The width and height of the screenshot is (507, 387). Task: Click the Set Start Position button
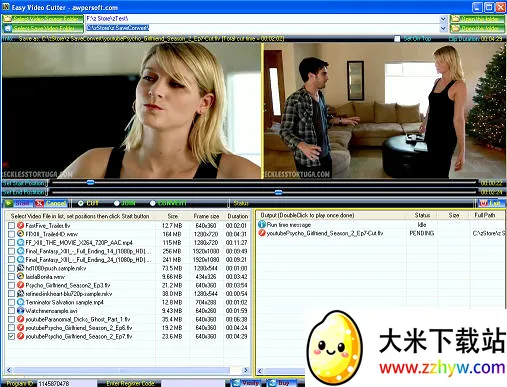point(25,183)
